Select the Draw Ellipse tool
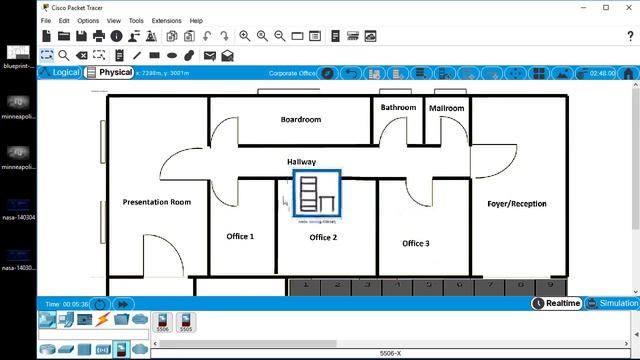The image size is (640, 360). (172, 56)
